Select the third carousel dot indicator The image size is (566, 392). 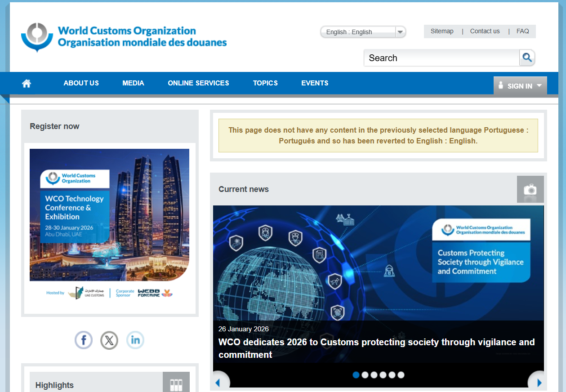click(374, 375)
